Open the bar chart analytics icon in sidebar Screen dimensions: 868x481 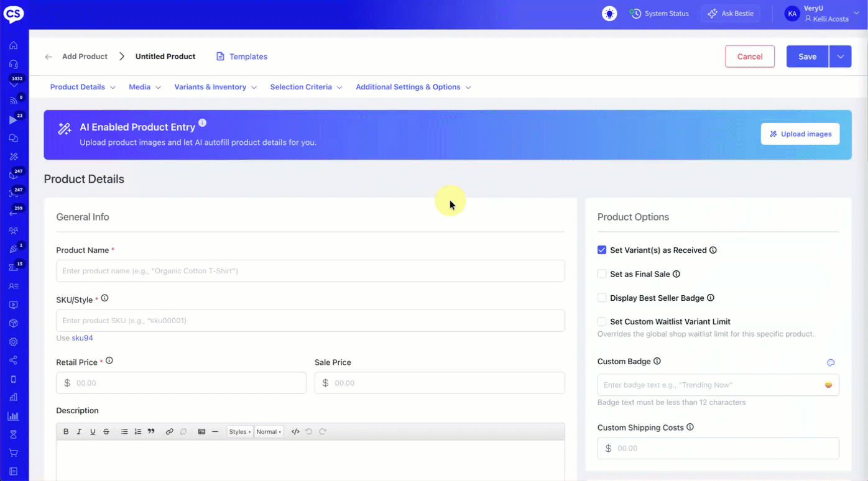(x=14, y=416)
